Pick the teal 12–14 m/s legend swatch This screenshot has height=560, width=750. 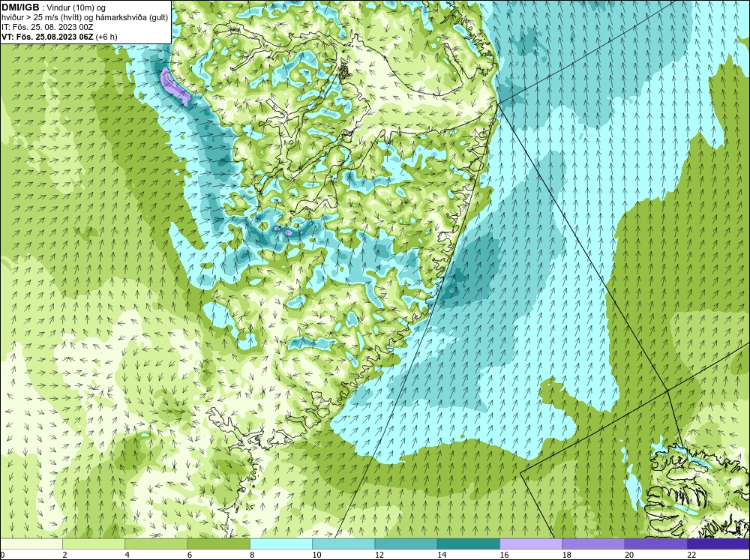tap(406, 544)
